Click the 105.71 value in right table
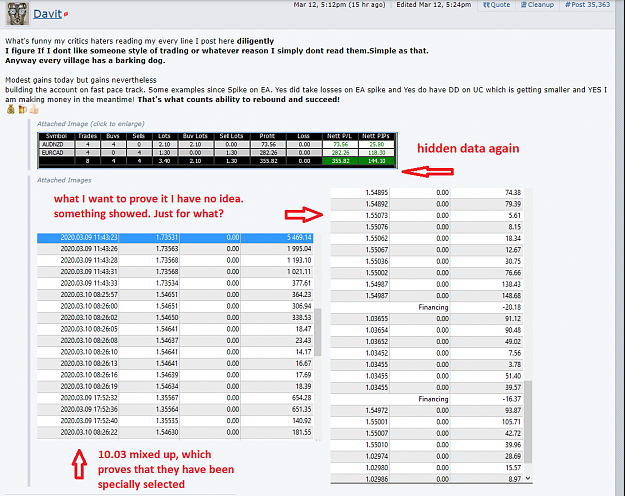This screenshot has width=625, height=496. coord(513,422)
